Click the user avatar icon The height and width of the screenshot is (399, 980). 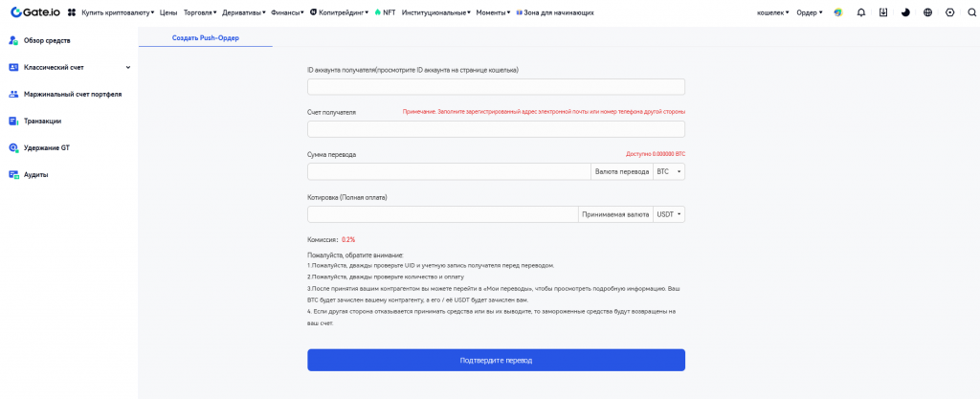pos(838,12)
